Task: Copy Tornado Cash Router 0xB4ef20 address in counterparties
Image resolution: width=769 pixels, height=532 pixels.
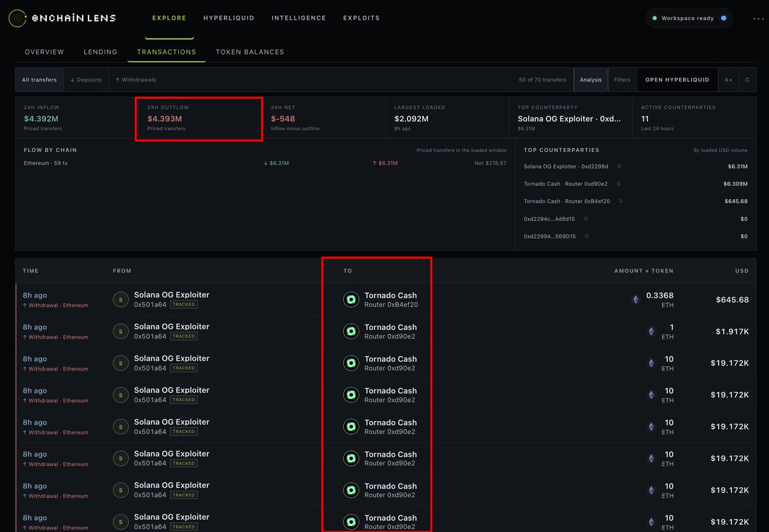Action: pyautogui.click(x=621, y=201)
